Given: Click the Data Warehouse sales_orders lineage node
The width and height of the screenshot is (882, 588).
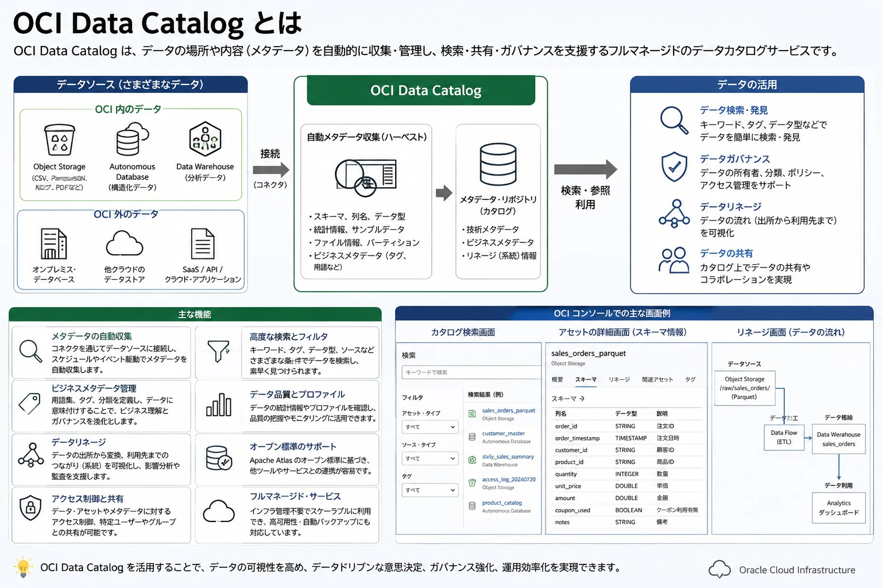Looking at the screenshot, I should [x=838, y=439].
